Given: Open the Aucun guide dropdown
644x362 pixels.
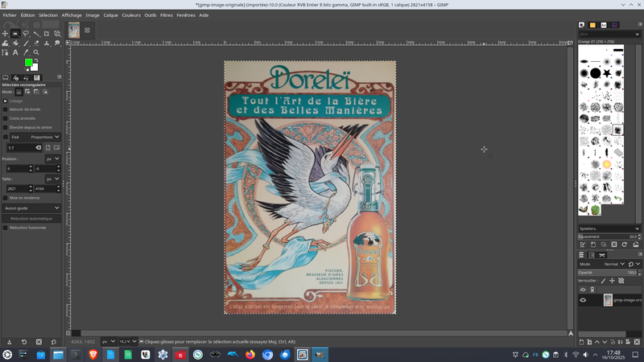Looking at the screenshot, I should point(31,208).
